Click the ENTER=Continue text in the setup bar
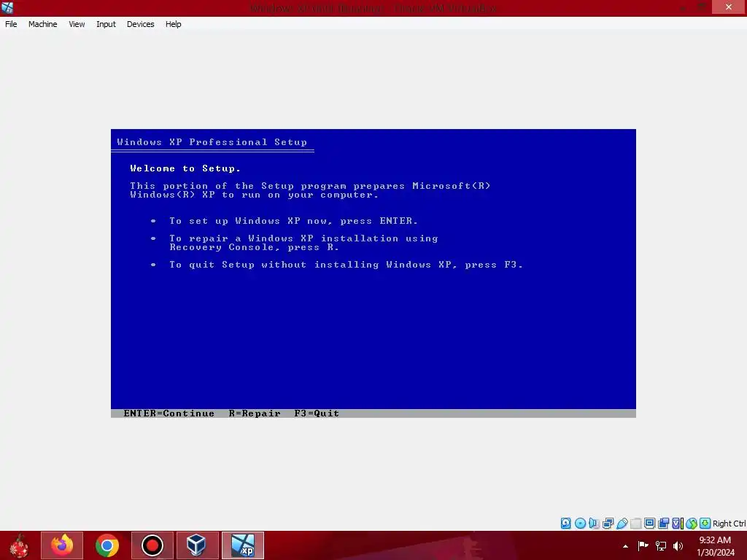The width and height of the screenshot is (747, 560). click(169, 413)
